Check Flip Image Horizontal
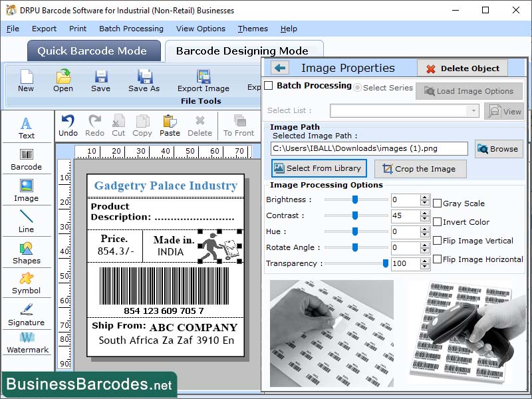 click(x=436, y=259)
